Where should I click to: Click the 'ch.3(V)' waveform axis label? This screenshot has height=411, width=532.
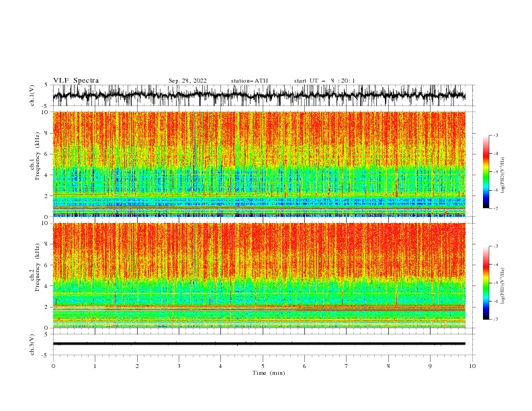coord(32,345)
